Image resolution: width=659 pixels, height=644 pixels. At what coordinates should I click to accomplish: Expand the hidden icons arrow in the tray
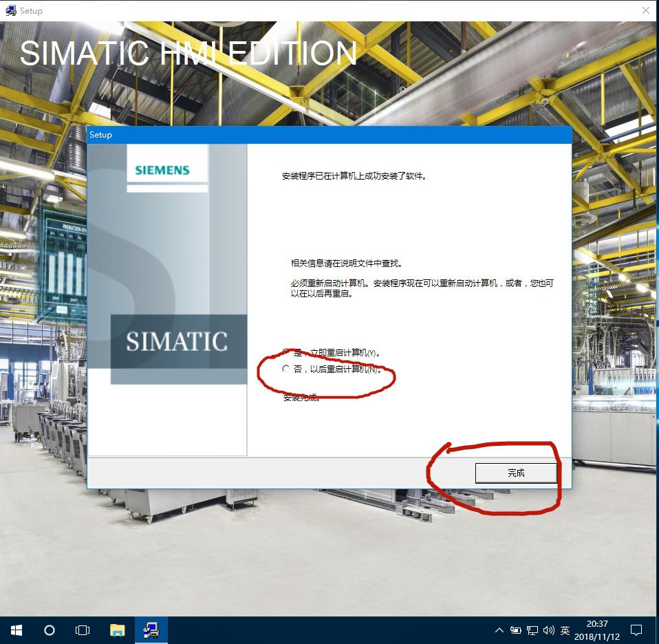coord(499,630)
